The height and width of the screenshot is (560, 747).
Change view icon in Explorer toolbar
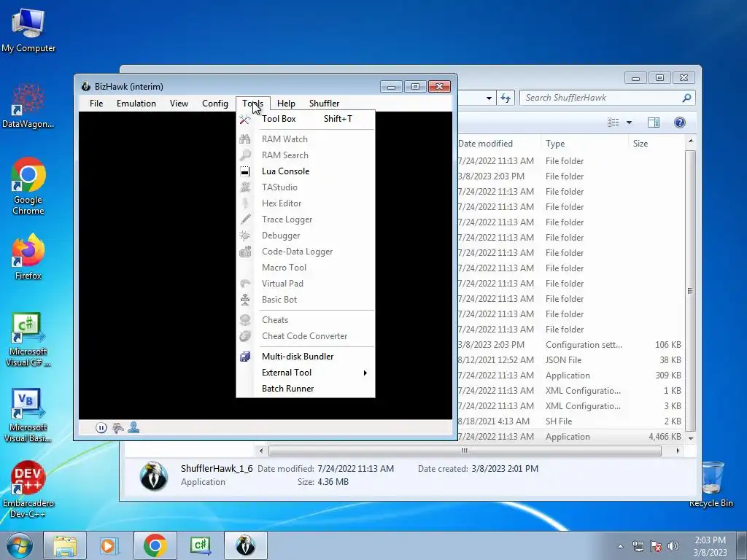point(613,122)
